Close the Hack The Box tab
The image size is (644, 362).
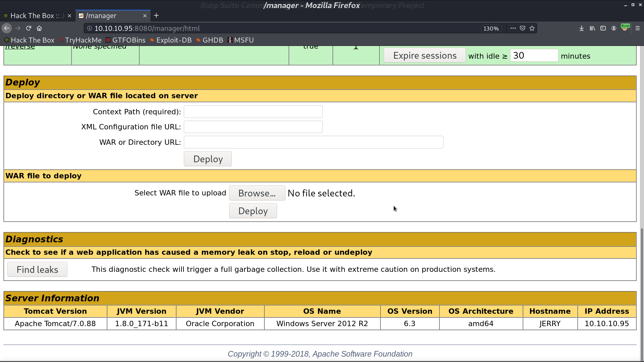pos(69,16)
